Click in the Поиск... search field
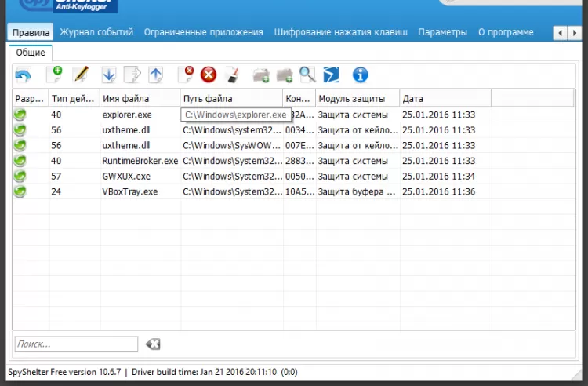 (76, 344)
